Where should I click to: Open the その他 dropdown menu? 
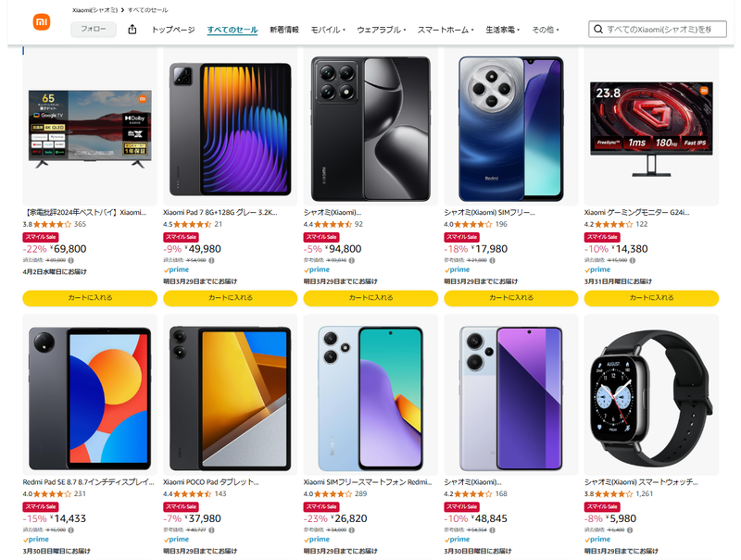[x=546, y=30]
